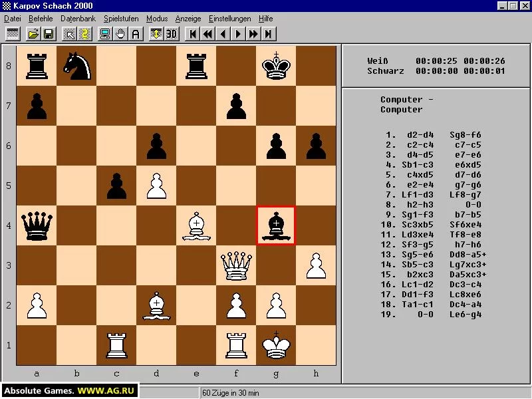Select the white rook on f1

(236, 345)
